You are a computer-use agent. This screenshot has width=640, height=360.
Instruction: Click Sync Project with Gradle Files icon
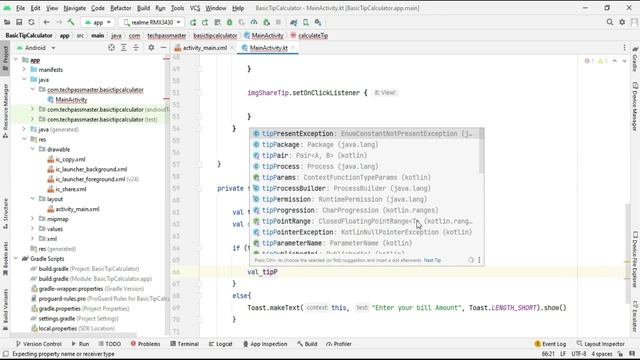pos(293,22)
